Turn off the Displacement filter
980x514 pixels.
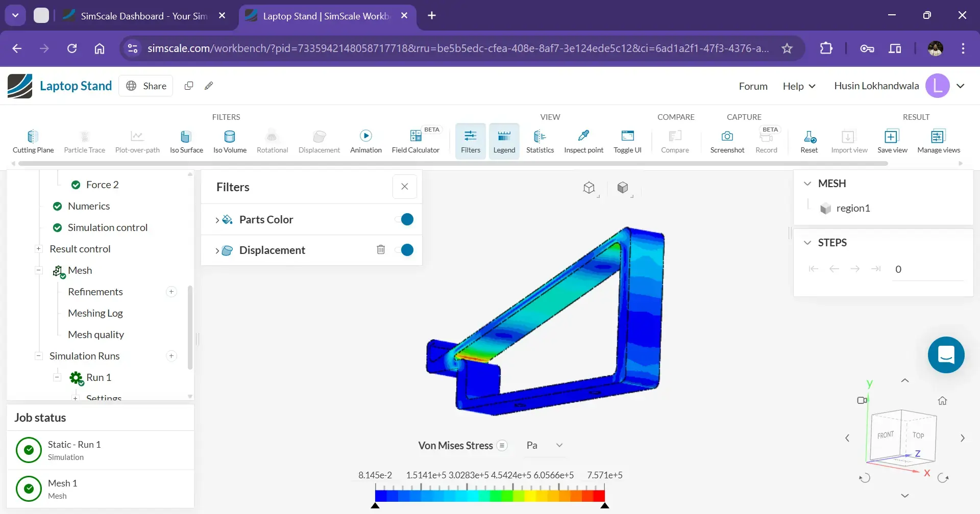[x=405, y=250]
